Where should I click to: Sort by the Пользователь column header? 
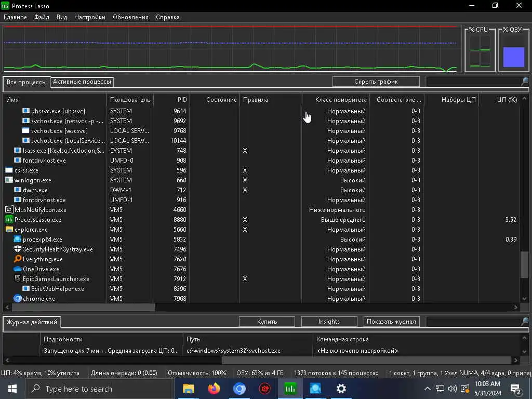click(130, 99)
